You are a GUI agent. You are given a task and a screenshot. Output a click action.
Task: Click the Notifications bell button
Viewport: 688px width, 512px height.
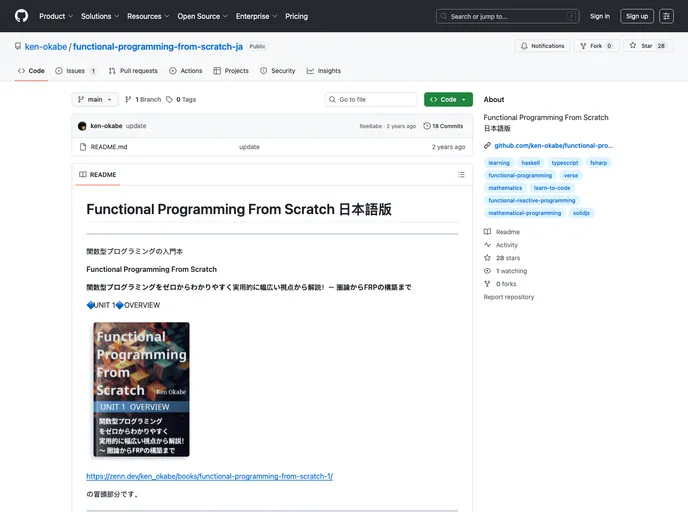tap(542, 46)
